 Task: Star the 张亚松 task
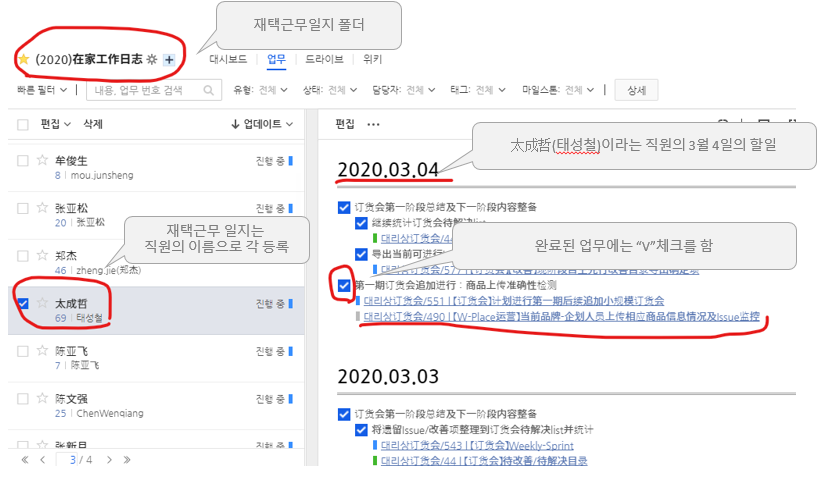tap(42, 207)
